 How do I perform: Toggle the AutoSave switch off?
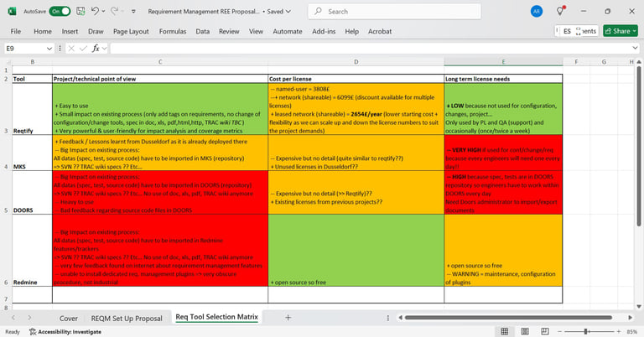pos(60,12)
